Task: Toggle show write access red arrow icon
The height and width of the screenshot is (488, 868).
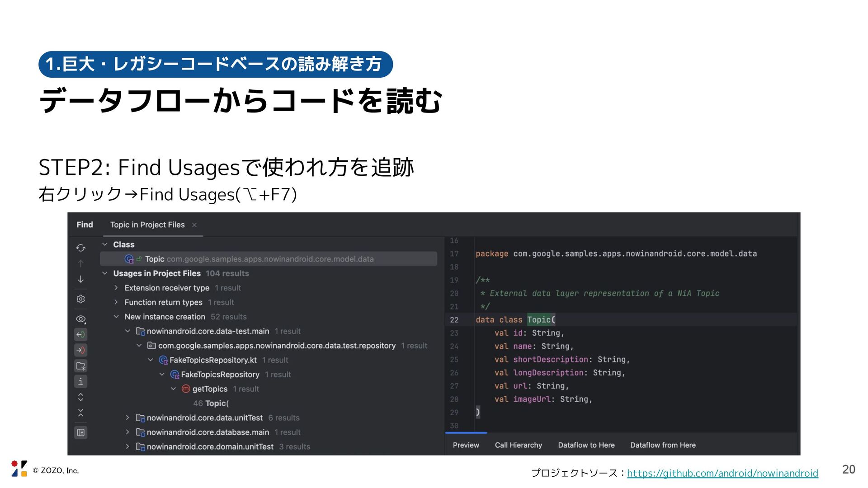Action: coord(80,350)
